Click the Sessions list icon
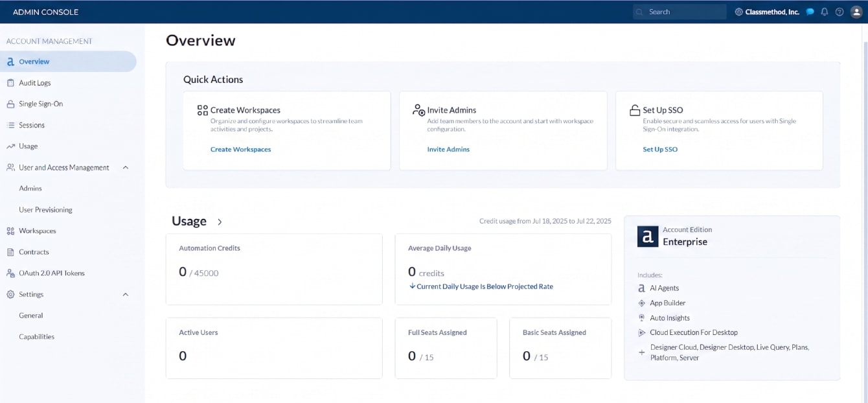The image size is (868, 403). [10, 125]
